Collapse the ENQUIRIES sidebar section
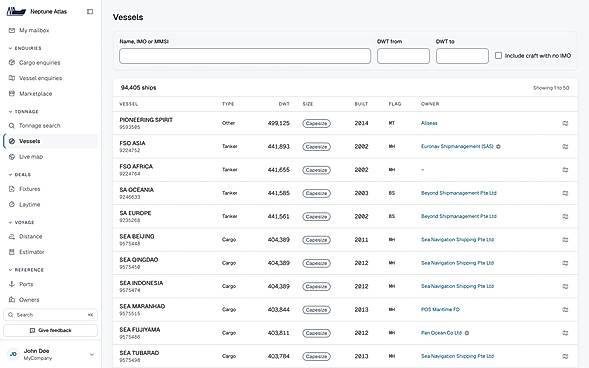The image size is (589, 368). [25, 48]
